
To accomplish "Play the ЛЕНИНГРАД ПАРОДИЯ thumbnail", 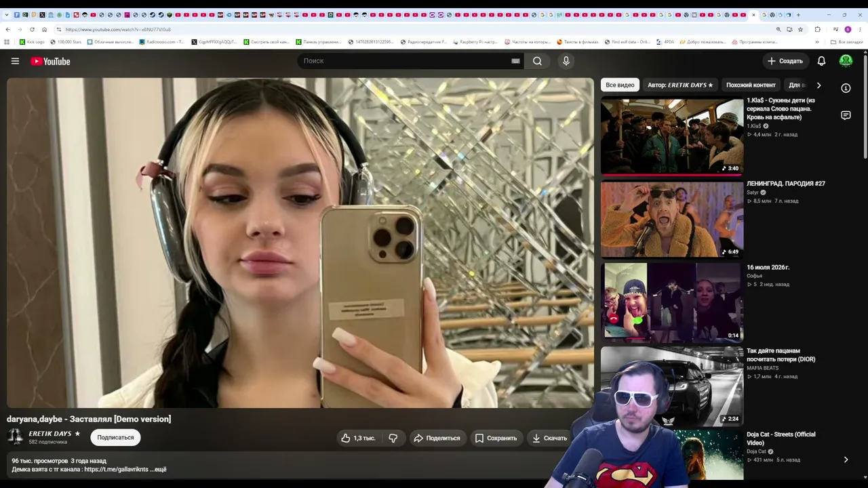I will tap(672, 219).
